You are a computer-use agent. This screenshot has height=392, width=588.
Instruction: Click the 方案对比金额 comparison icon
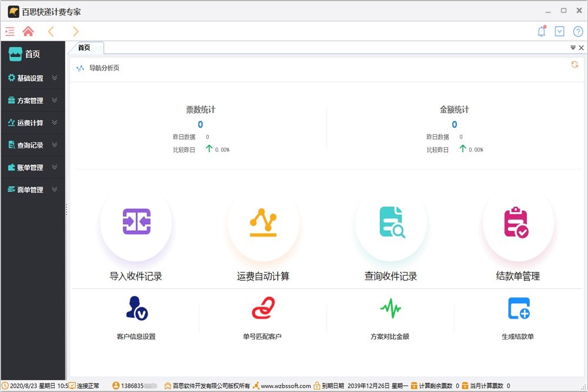[x=390, y=311]
